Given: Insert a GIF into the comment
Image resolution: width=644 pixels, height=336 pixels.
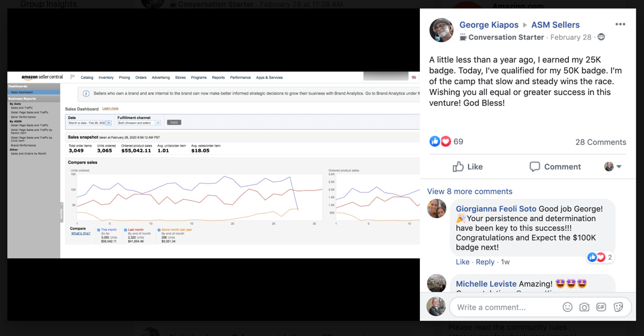Looking at the screenshot, I should (601, 307).
